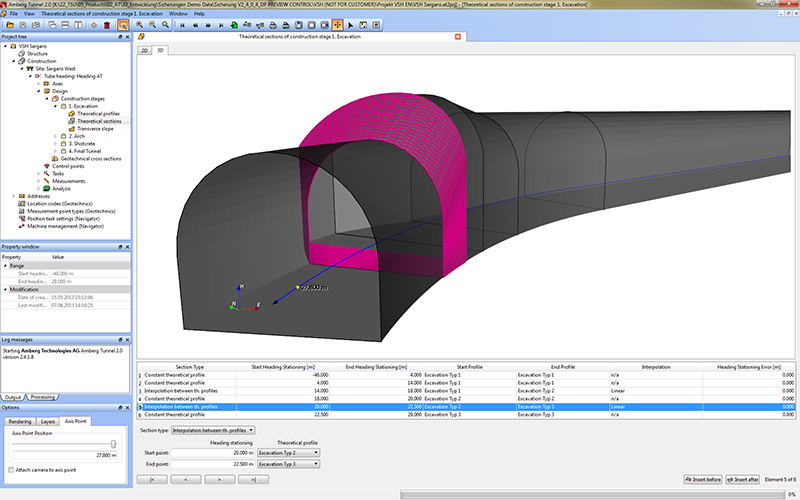This screenshot has width=800, height=500.
Task: Click the red delete trash can icon
Action: coord(107,25)
